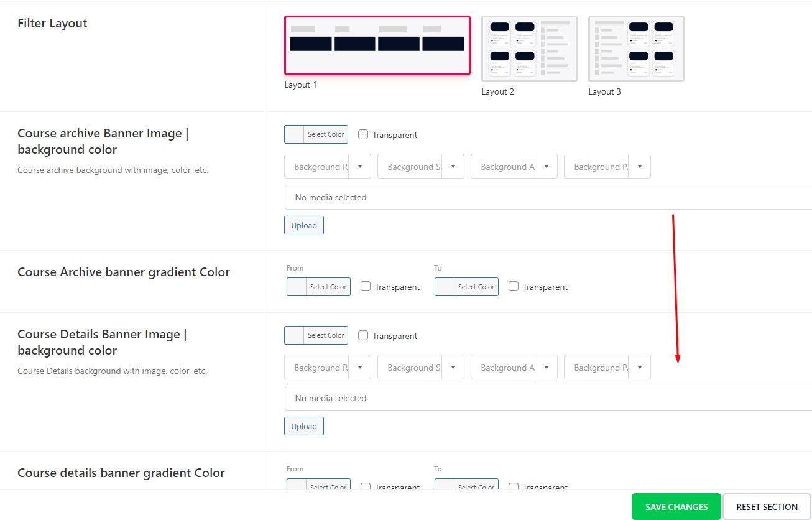Open Course Archive gradient From color picker
Viewport: 812px width, 520px height.
[318, 287]
